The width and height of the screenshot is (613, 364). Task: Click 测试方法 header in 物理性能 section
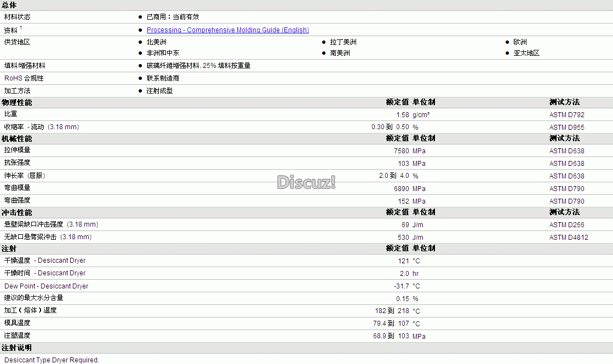[564, 102]
